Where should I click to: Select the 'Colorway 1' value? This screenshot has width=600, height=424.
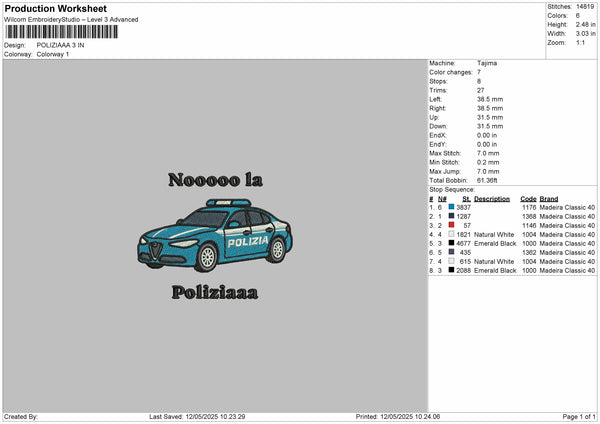point(53,54)
